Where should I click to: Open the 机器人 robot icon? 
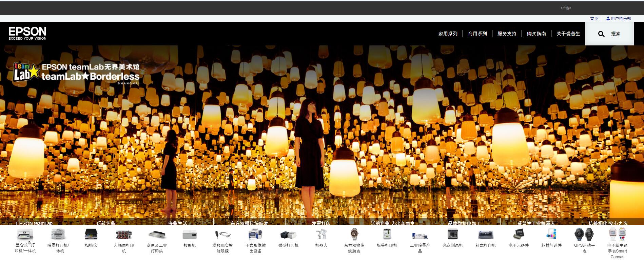pyautogui.click(x=321, y=234)
